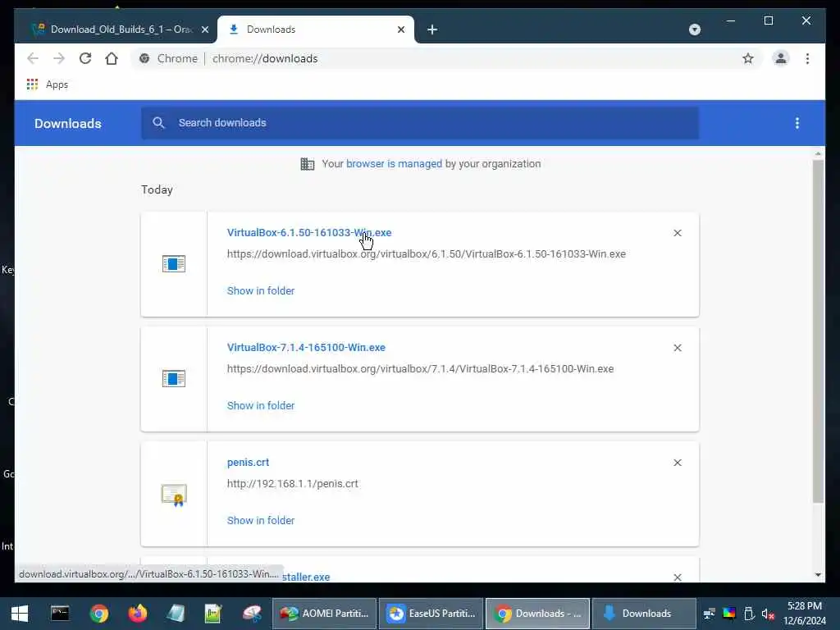Image resolution: width=840 pixels, height=630 pixels.
Task: Click the colorful display tray icon
Action: pos(729,614)
